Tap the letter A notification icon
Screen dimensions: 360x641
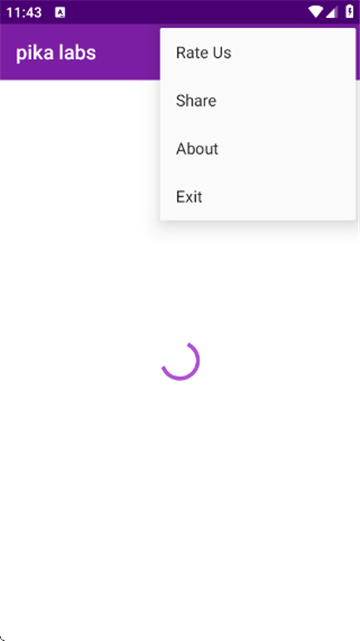click(60, 13)
